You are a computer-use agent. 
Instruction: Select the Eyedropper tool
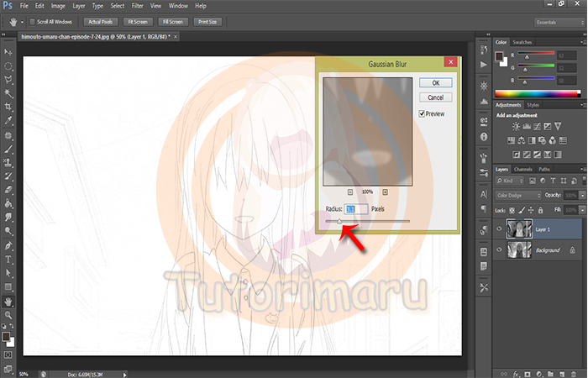(x=8, y=121)
